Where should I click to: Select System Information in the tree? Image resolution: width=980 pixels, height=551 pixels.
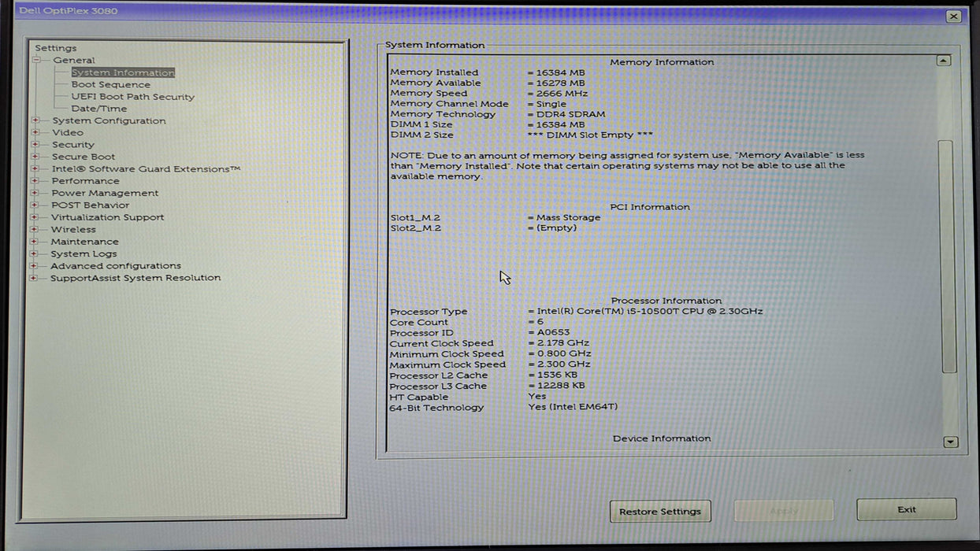pyautogui.click(x=123, y=72)
